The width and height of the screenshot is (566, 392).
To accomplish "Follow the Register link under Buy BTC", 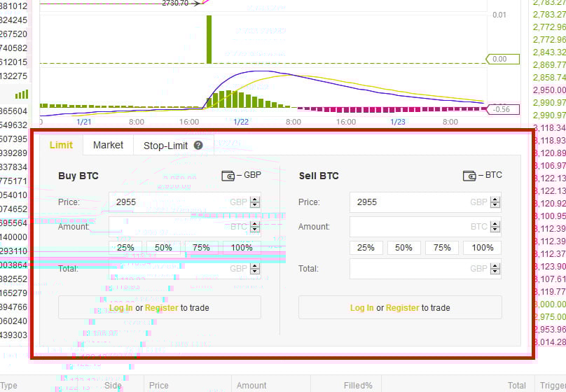I will pos(162,307).
